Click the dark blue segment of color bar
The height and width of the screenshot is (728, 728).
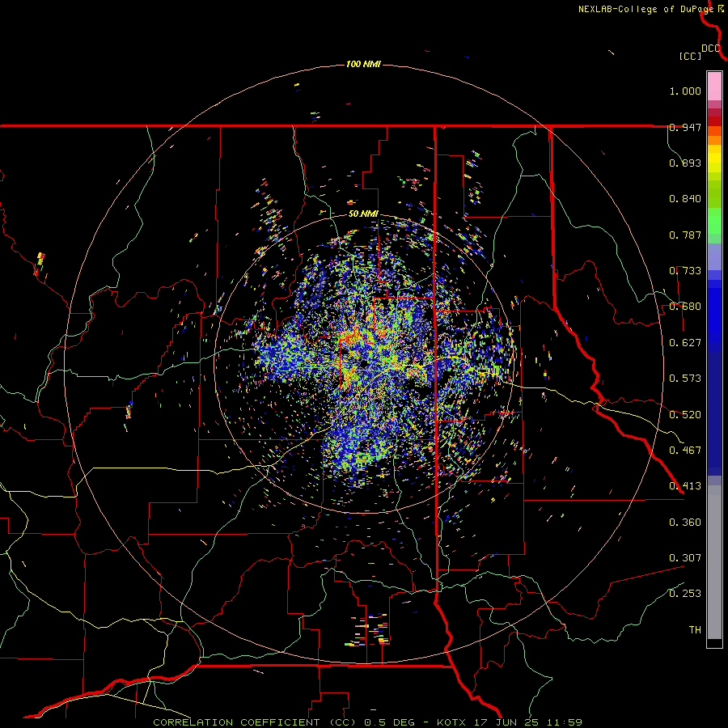pos(714,413)
